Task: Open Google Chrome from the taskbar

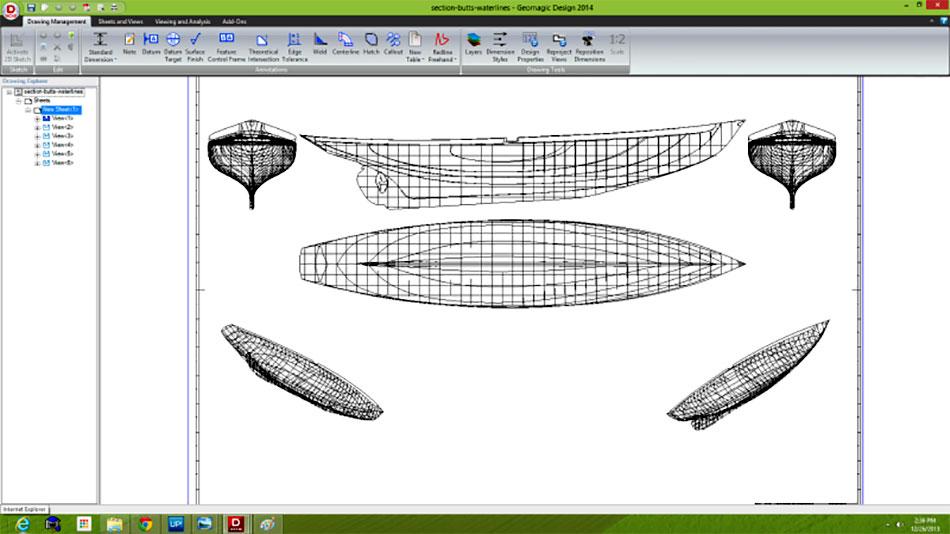Action: 146,523
